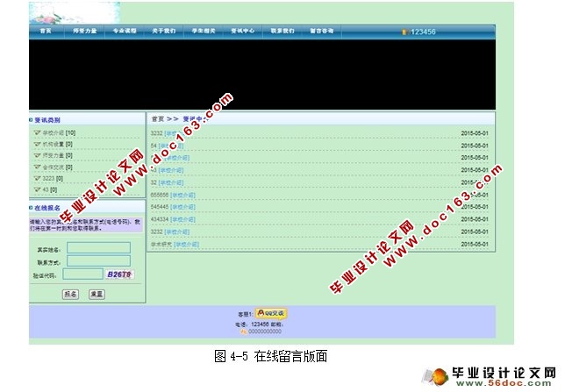Click the [学校介绍] tag beside 434334
This screenshot has height=392, width=565.
(182, 219)
